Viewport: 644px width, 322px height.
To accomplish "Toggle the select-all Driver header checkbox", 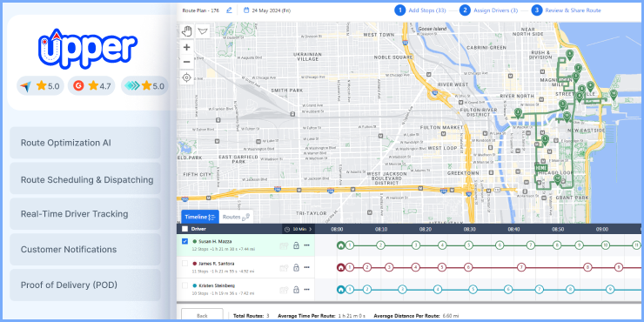I will pyautogui.click(x=184, y=229).
